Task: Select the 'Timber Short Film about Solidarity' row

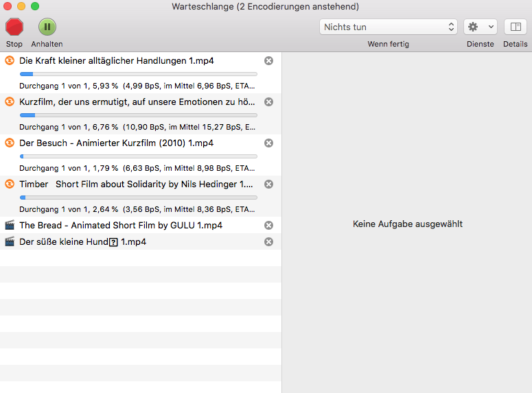Action: [136, 184]
